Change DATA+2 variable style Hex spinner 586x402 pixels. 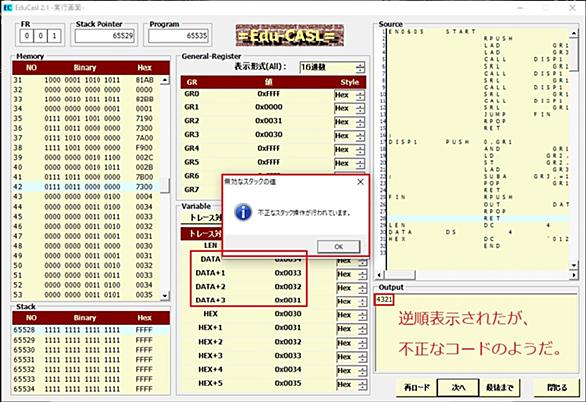click(362, 288)
